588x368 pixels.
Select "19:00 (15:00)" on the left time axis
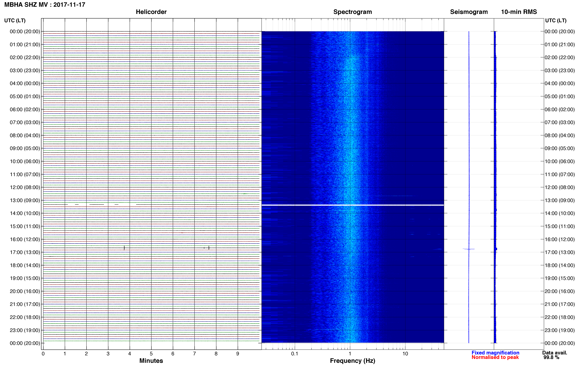tap(25, 278)
